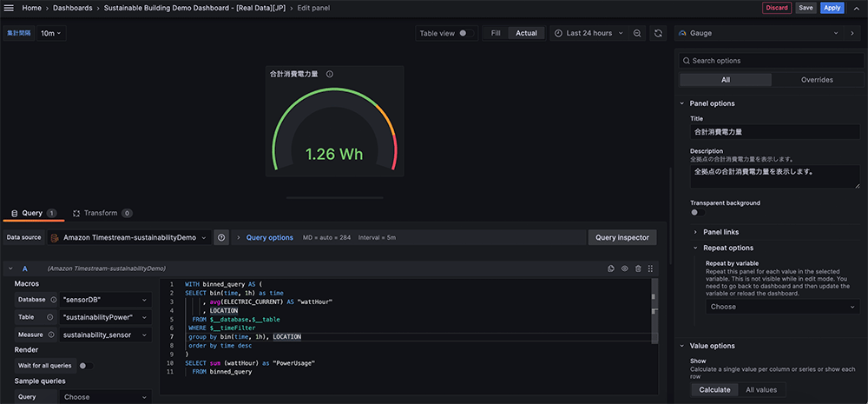
Task: Click the Description text area
Action: 775,176
